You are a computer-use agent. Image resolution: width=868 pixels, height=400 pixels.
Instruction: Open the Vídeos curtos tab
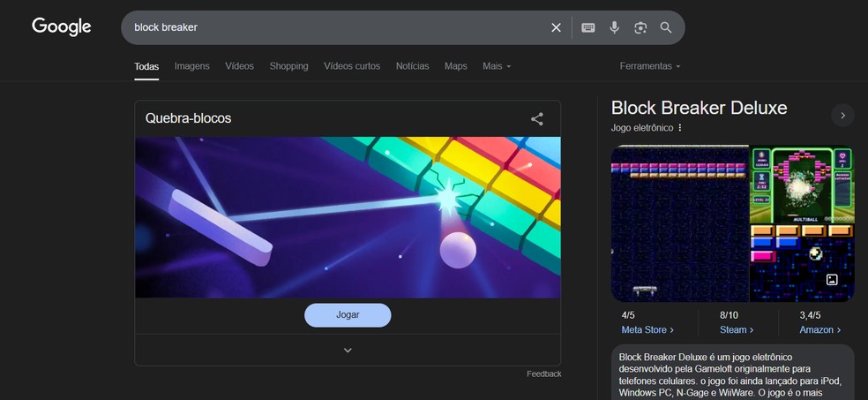tap(351, 66)
